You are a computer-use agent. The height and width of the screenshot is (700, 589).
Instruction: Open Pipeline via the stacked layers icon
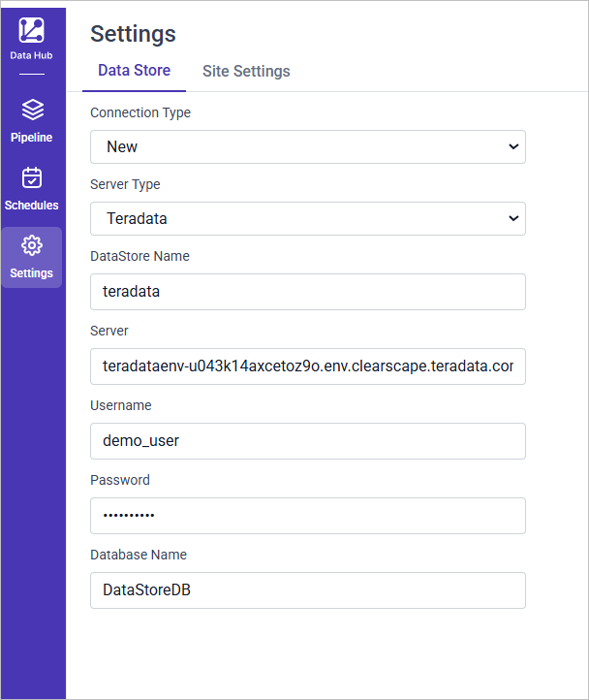click(x=32, y=110)
